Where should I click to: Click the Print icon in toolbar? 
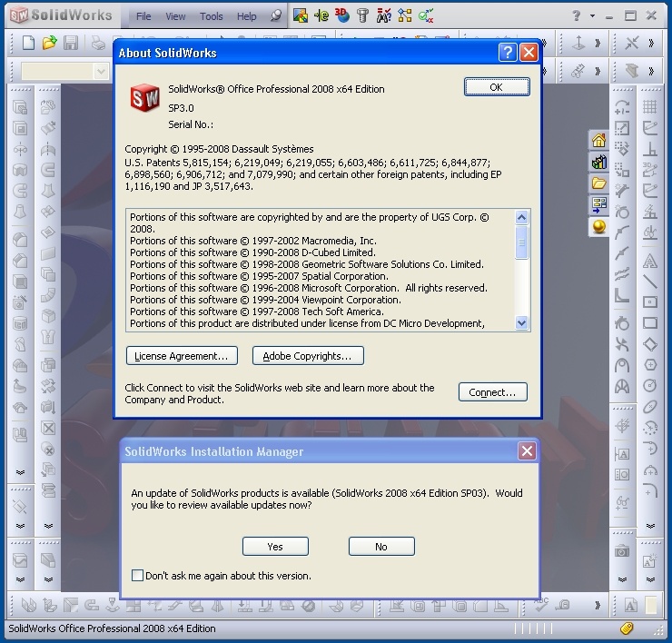(x=98, y=43)
